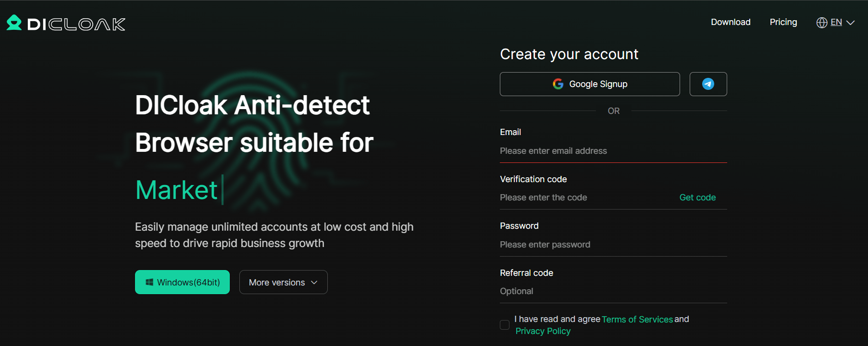Open the Download page
This screenshot has height=346, width=868.
click(731, 22)
